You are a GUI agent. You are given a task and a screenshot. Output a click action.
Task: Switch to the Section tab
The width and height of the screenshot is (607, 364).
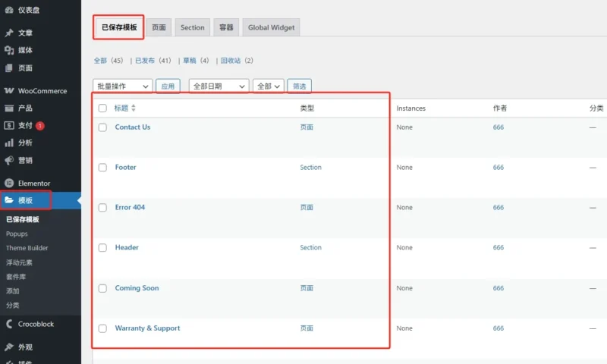click(x=193, y=27)
